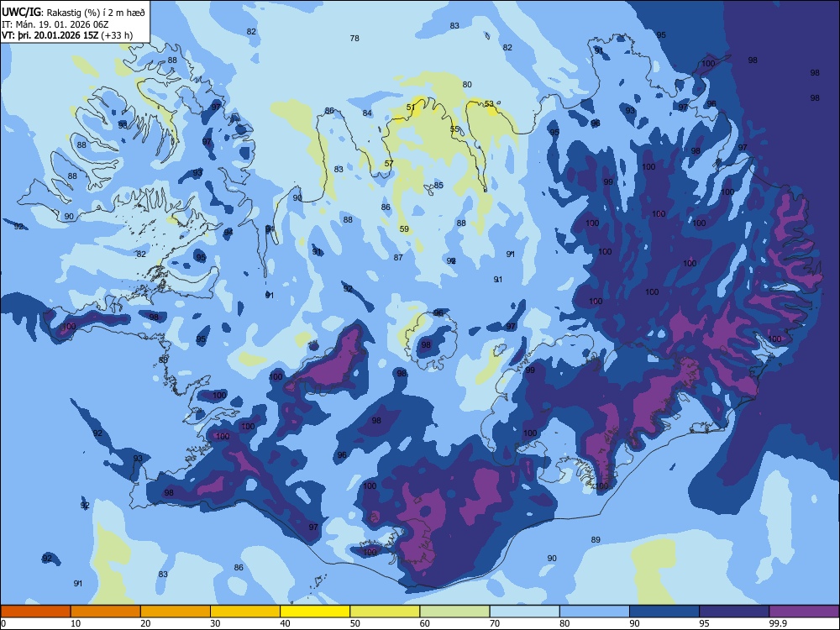Click the 50–60 yellow-green legend swatch

coord(385,612)
